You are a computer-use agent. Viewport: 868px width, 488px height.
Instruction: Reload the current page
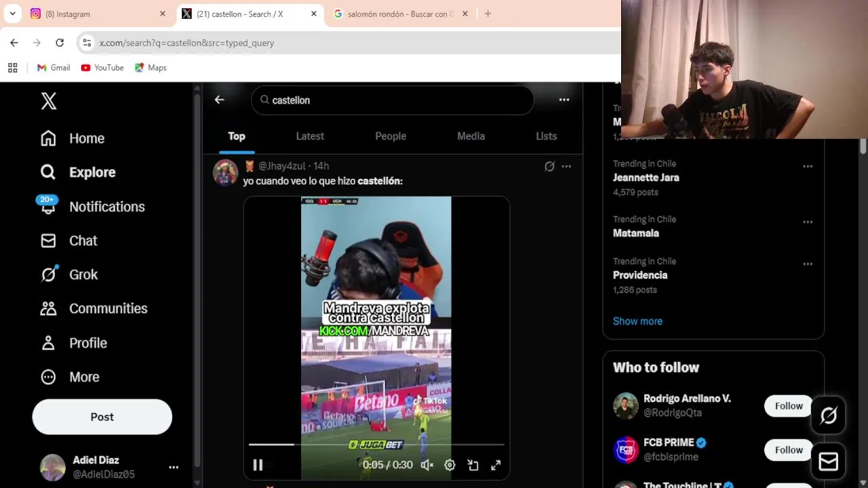(x=60, y=43)
